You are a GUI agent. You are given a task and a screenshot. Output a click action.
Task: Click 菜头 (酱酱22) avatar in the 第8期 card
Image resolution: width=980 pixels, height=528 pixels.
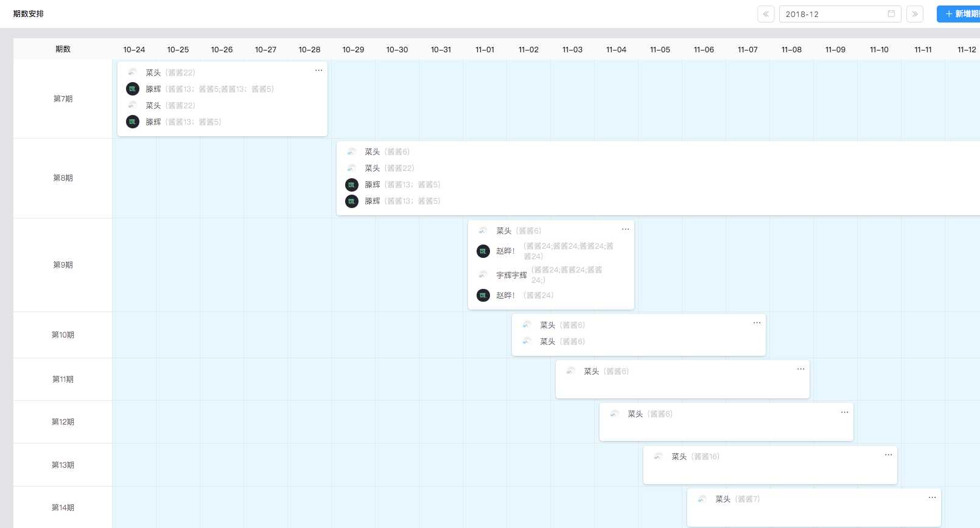[x=352, y=168]
